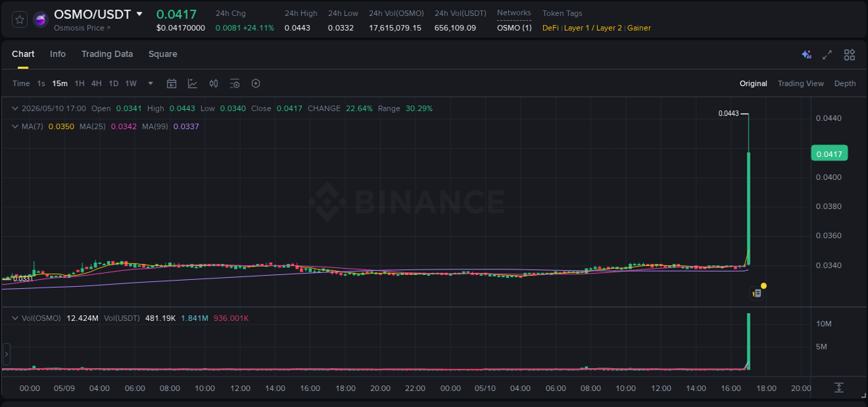Click the MA(99) value 0.0337

tap(186, 126)
